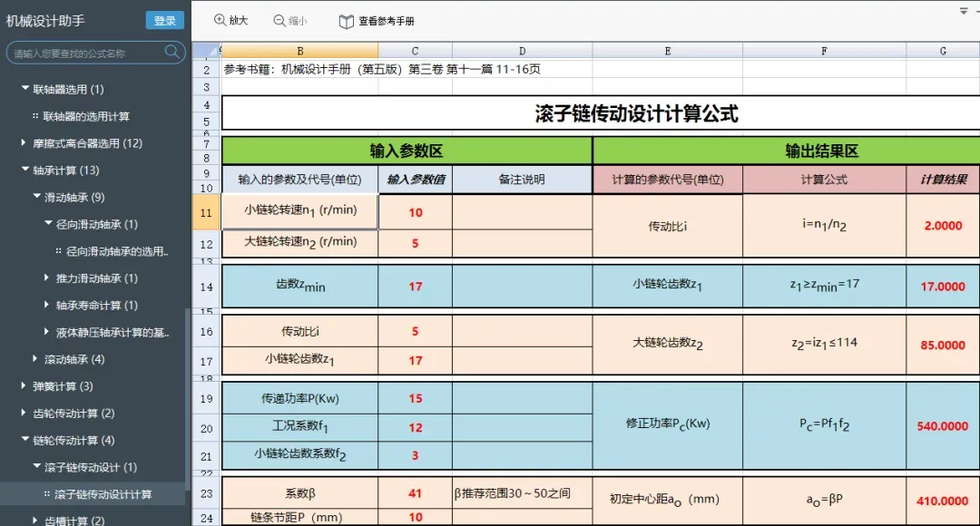Click the top-right dropdown arrow icon
980x526 pixels.
pos(963,11)
